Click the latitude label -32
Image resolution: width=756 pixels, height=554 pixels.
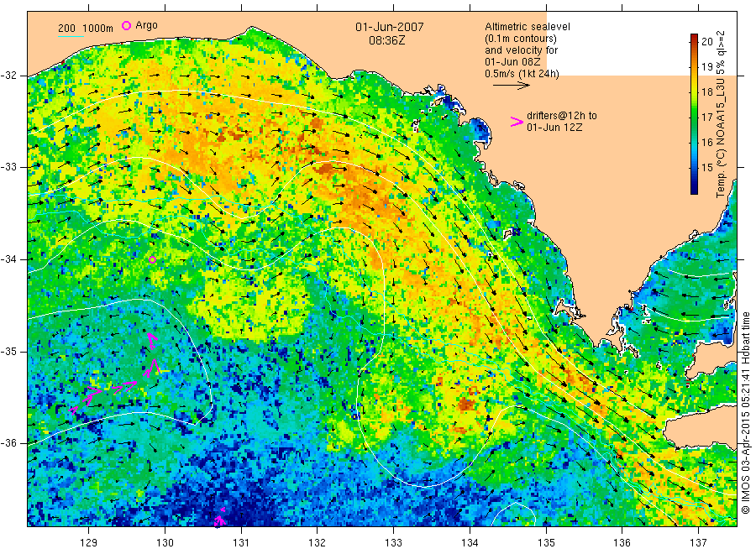[x=8, y=76]
